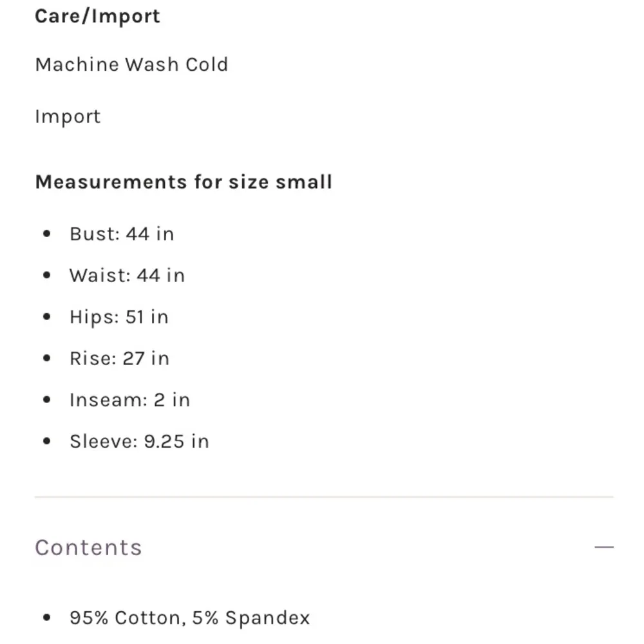The height and width of the screenshot is (644, 644).
Task: Click the bullet point beside Sleeve
Action: tap(46, 442)
